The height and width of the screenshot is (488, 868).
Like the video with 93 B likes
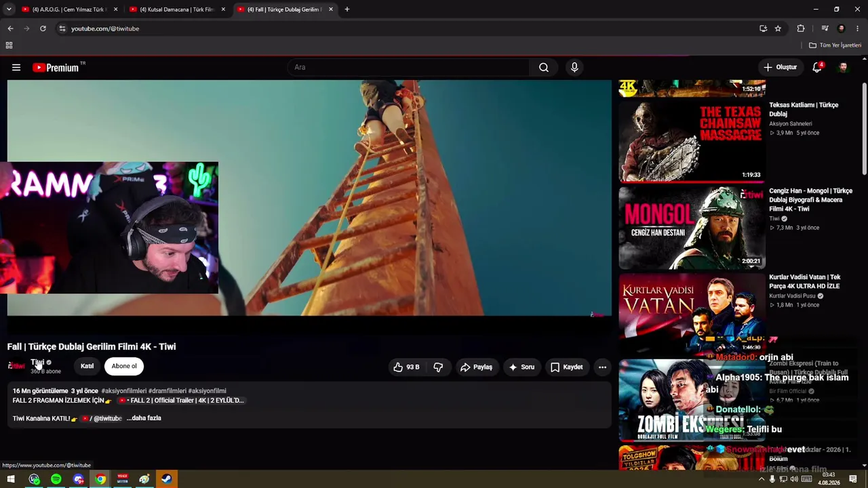(x=406, y=367)
